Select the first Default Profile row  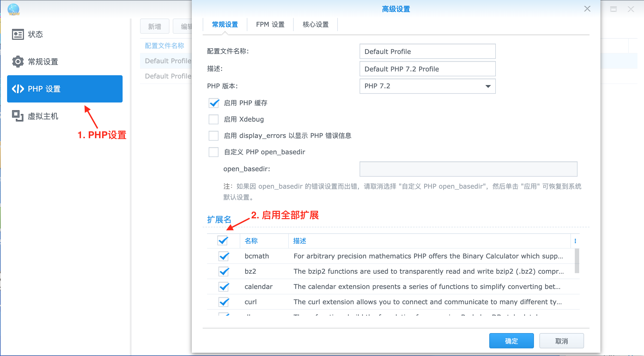pyautogui.click(x=166, y=61)
